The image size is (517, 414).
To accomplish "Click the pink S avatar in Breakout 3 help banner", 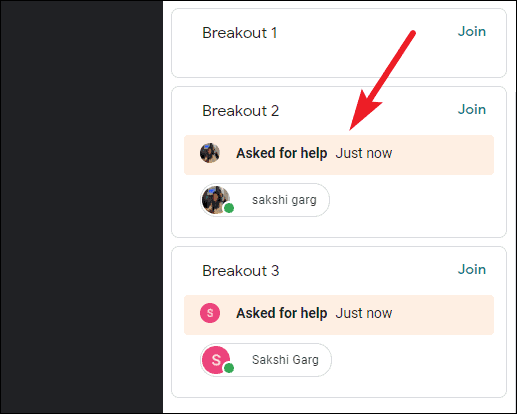I will point(210,313).
